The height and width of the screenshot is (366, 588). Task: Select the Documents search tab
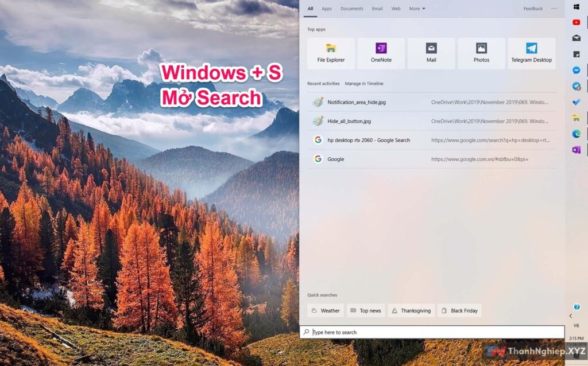(351, 9)
